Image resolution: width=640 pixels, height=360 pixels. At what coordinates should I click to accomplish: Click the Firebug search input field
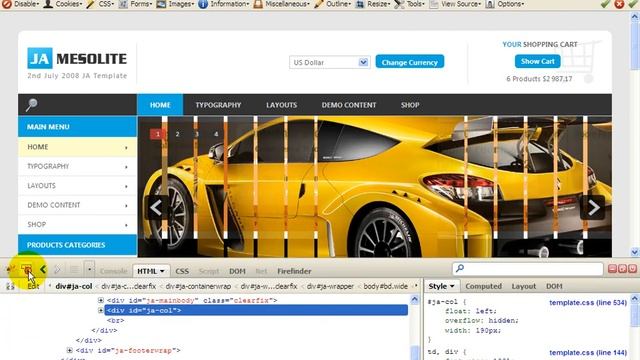click(x=528, y=269)
